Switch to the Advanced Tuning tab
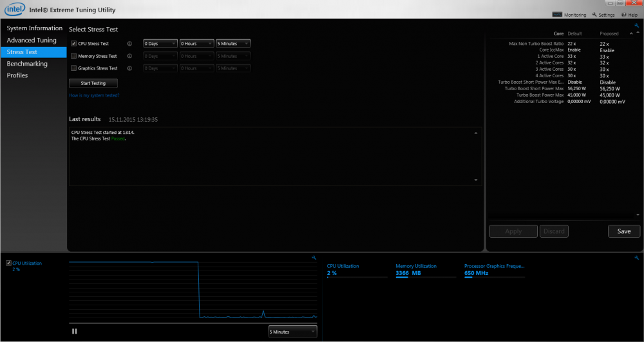Screen dimensions: 644x342 point(32,40)
